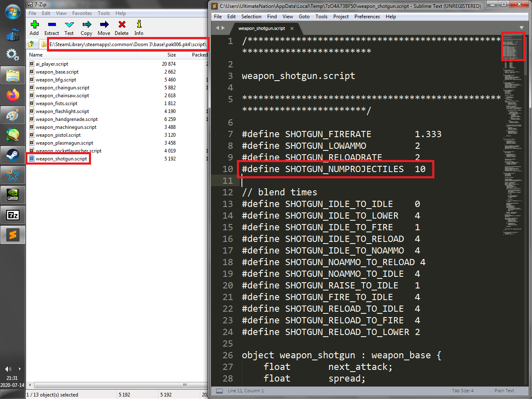The image size is (532, 399).
Task: Open the Firefox taskbar icon
Action: [x=13, y=95]
